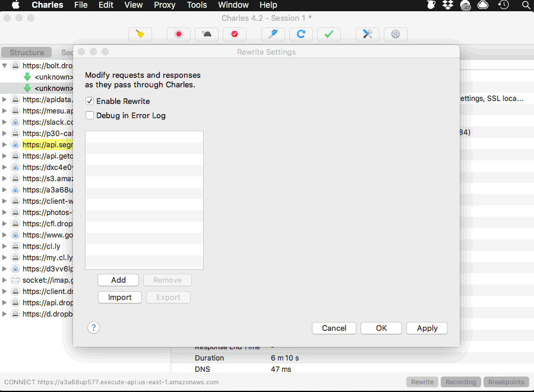The height and width of the screenshot is (392, 534).
Task: Open the gear settings toolbar icon
Action: click(x=395, y=34)
